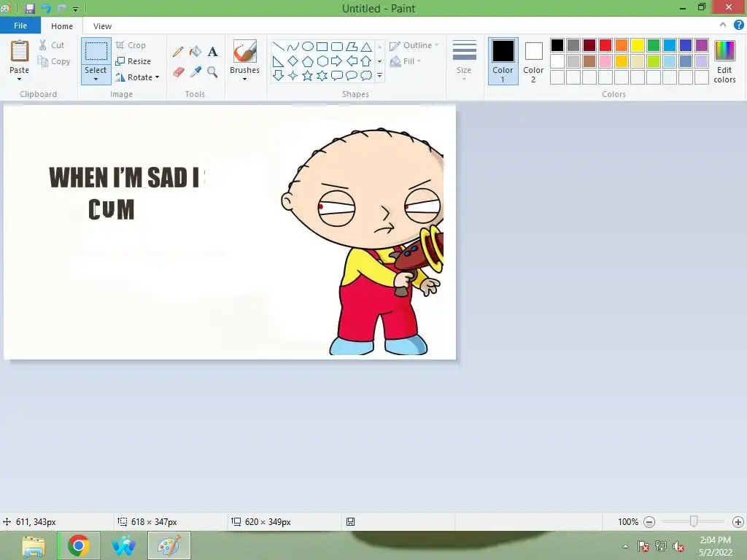The width and height of the screenshot is (747, 560).
Task: Click the zoom out minus button
Action: (649, 522)
